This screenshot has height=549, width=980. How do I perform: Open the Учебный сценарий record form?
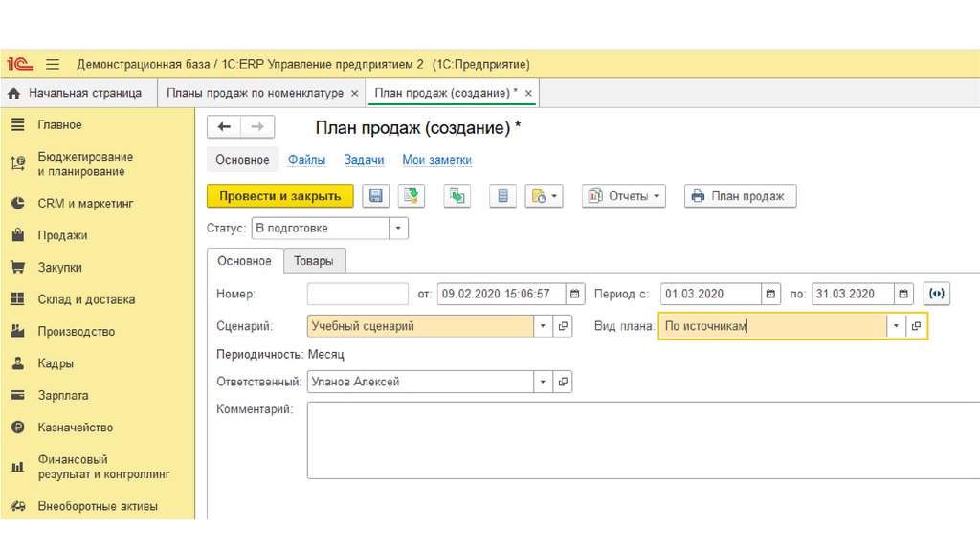pos(564,326)
